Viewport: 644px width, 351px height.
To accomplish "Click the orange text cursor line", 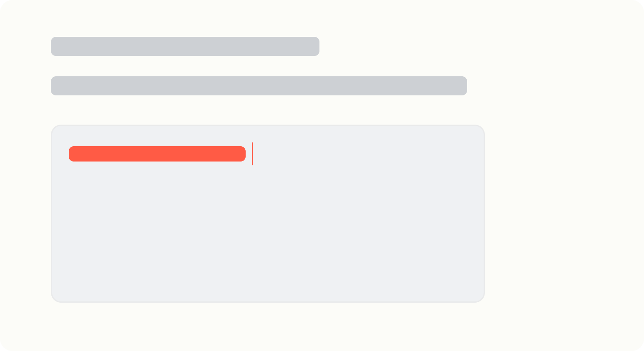I will click(x=252, y=154).
